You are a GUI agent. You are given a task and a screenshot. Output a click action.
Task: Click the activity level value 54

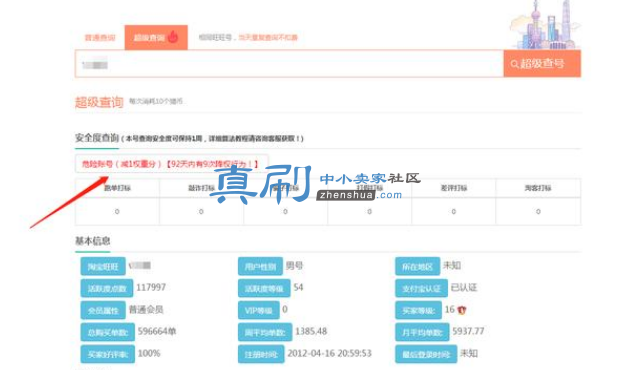pos(298,287)
